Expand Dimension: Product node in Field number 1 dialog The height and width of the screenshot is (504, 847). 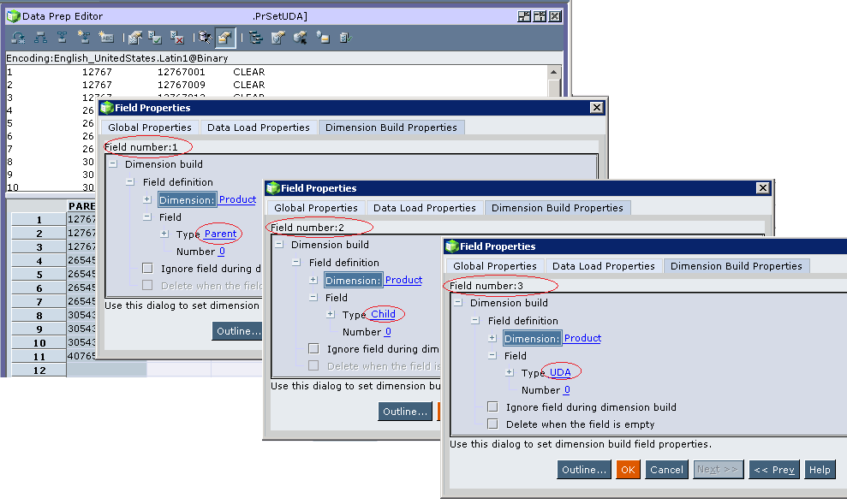point(147,199)
